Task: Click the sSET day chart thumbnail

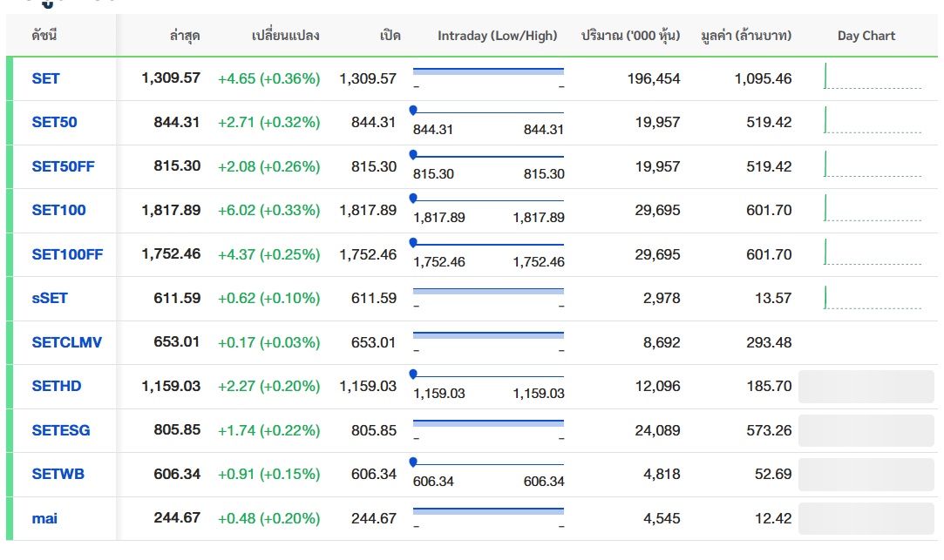Action: [x=872, y=297]
